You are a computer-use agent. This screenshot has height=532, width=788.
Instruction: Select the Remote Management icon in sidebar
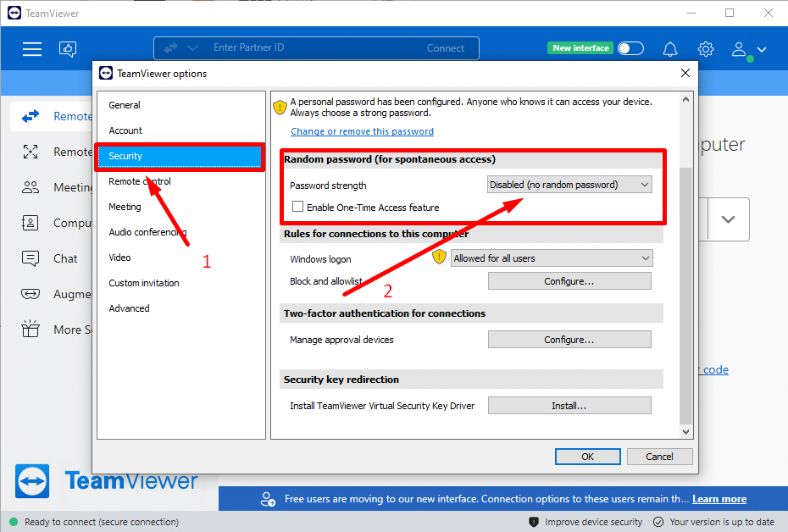click(31, 152)
